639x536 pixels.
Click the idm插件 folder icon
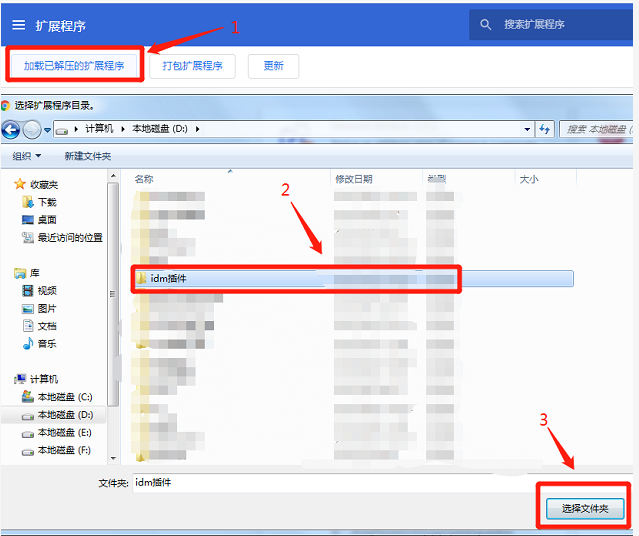pos(141,278)
